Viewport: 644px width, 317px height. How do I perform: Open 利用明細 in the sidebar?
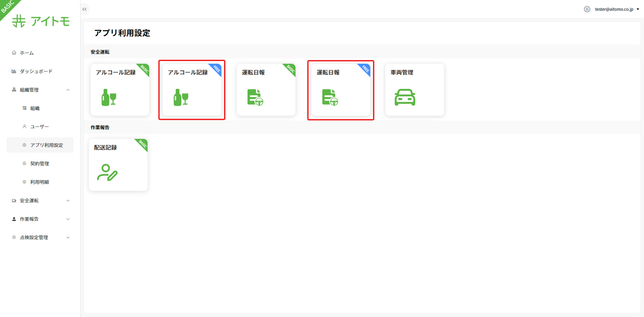(40, 182)
